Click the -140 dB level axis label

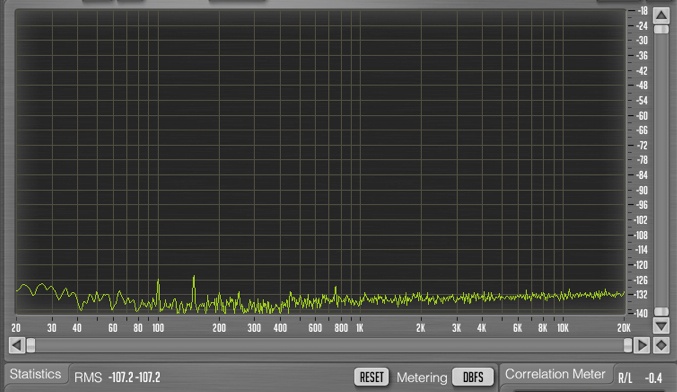[641, 313]
